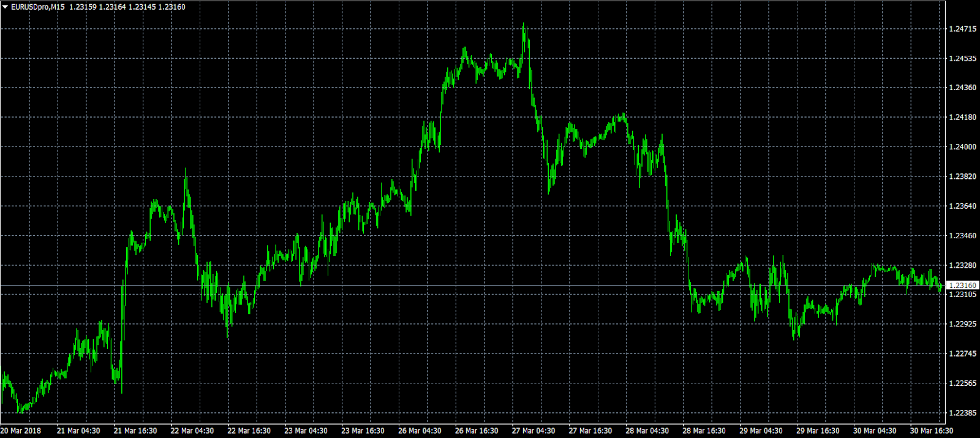Click the 27 Mar 16:30 time label
980x438 pixels.
click(590, 431)
